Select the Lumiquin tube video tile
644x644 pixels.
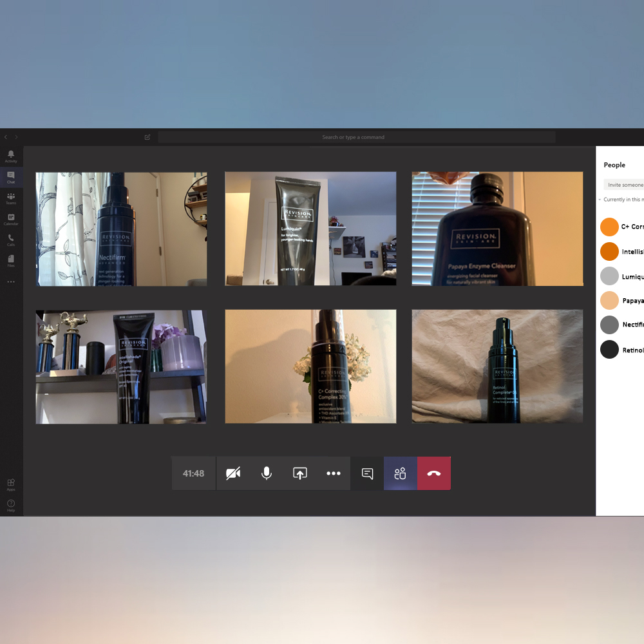(x=310, y=229)
